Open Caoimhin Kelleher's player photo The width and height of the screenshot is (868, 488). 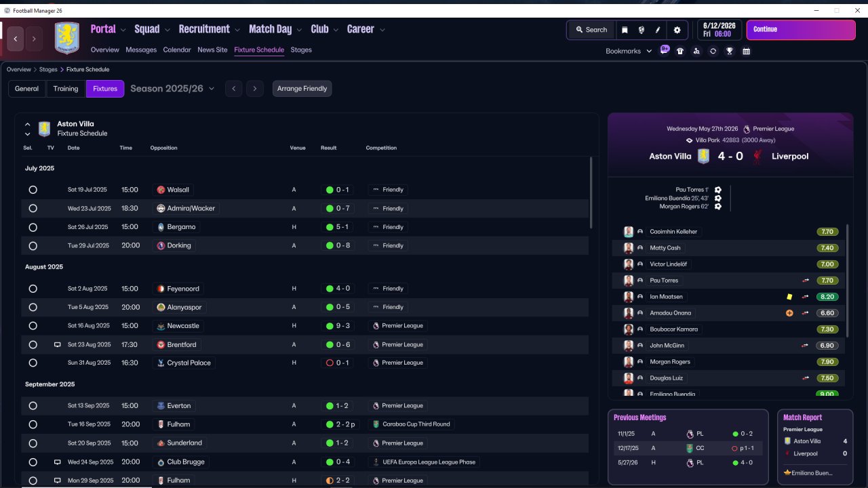tap(629, 232)
